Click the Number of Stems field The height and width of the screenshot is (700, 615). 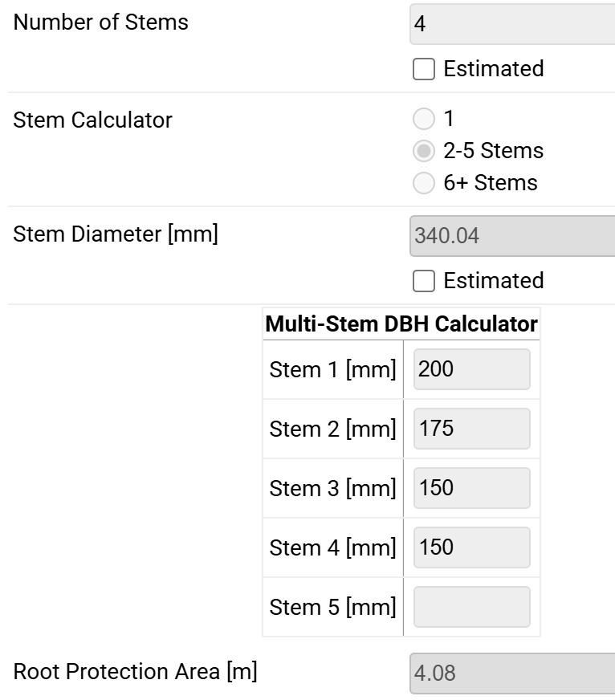(512, 24)
